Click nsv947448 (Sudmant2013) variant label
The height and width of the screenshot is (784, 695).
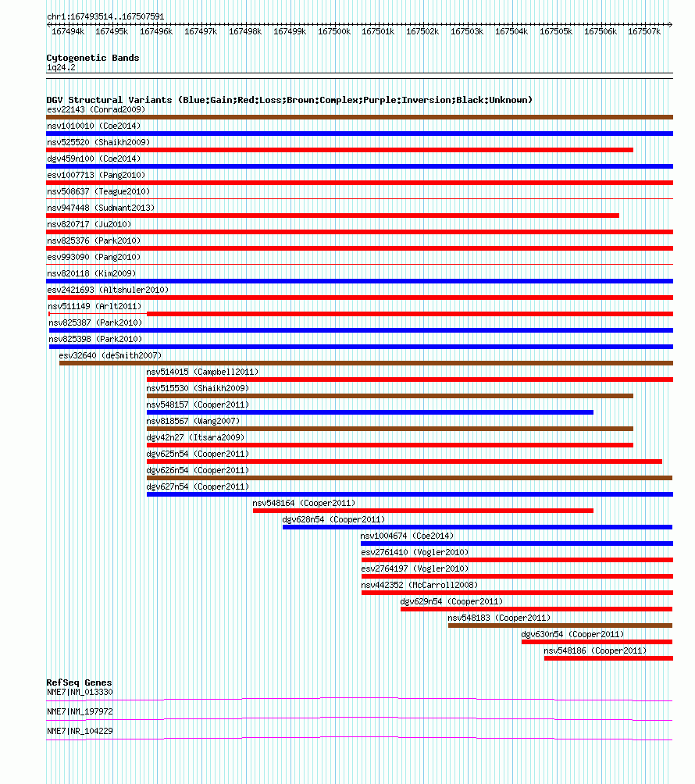(x=101, y=208)
